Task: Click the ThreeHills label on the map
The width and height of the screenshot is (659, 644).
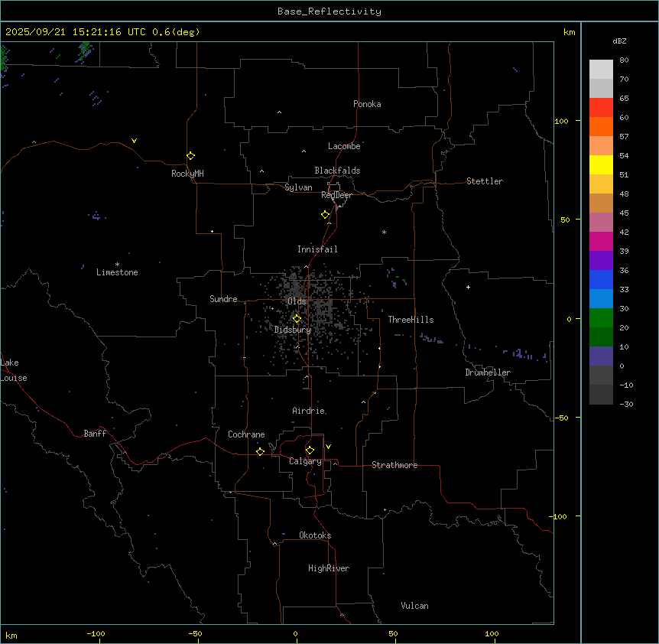Action: 411,320
